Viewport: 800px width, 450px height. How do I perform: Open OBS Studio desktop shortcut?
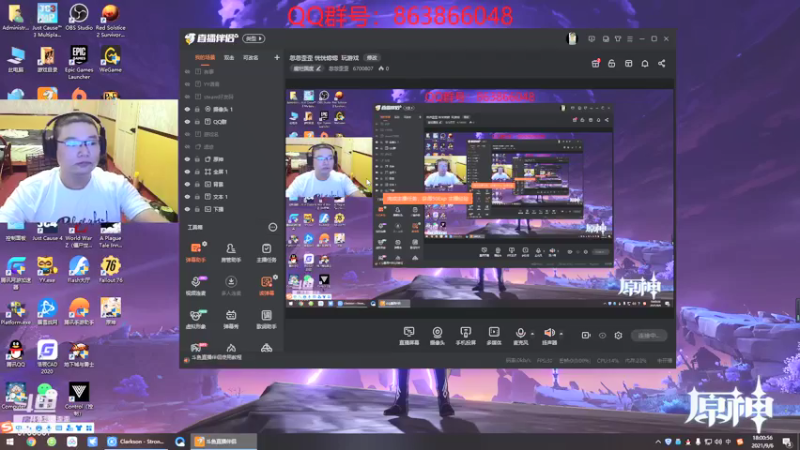tap(79, 17)
